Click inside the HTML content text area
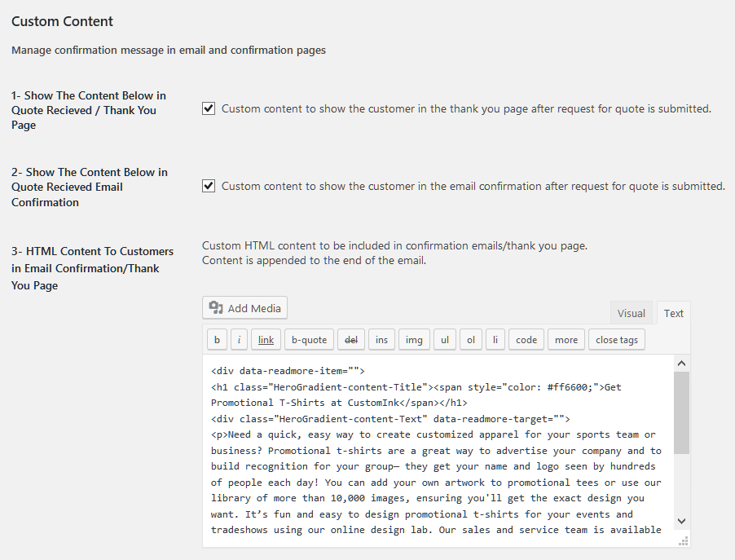This screenshot has width=735, height=560. coord(438,450)
